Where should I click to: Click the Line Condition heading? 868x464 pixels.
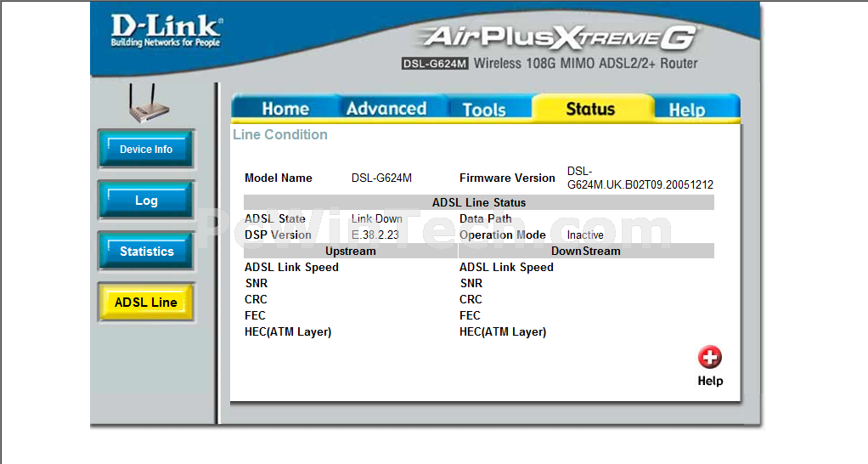point(280,134)
